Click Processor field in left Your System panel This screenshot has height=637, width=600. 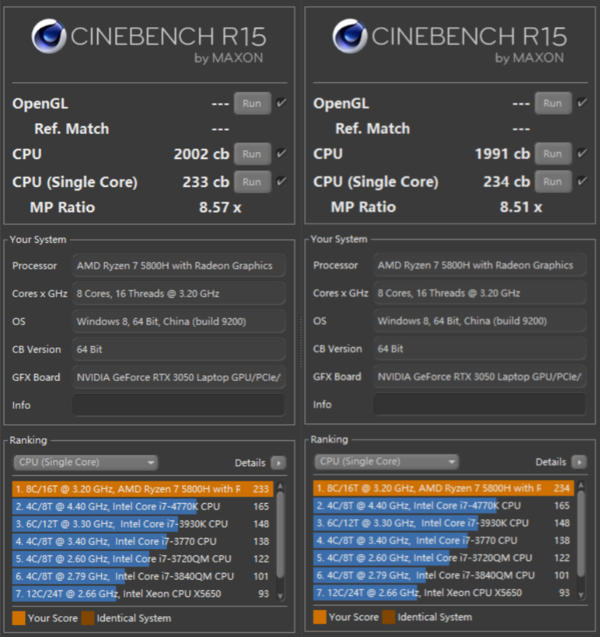coord(179,266)
